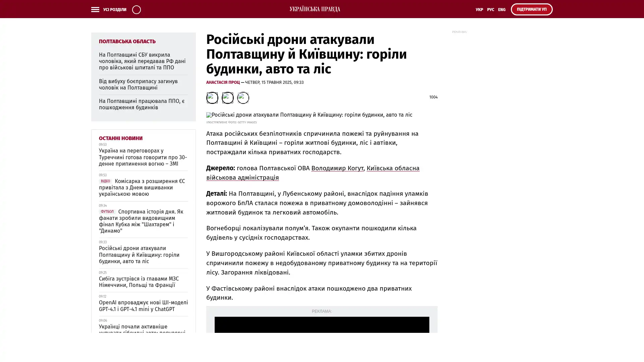644x362 pixels.
Task: Click the circular search icon in header
Action: 136,10
